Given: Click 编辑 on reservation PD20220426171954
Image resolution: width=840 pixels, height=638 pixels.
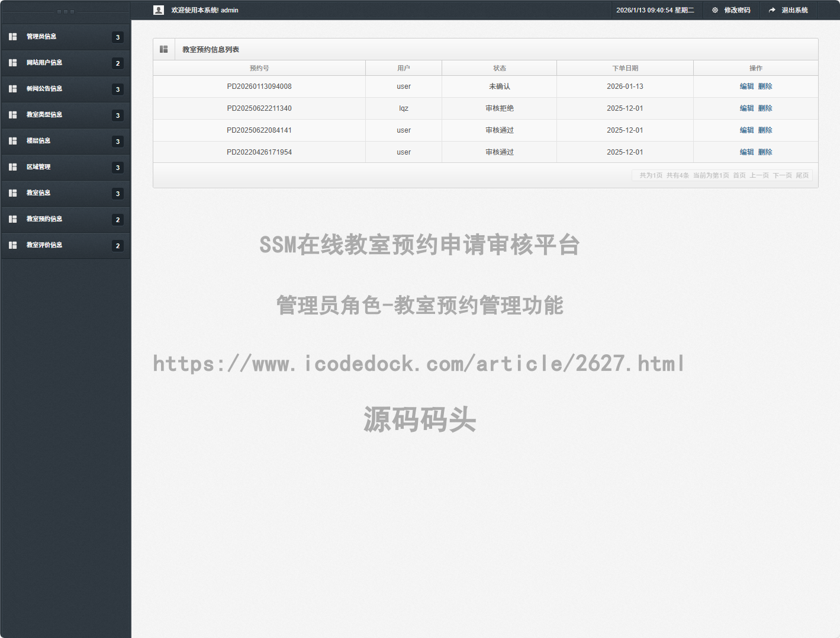Looking at the screenshot, I should (x=746, y=152).
